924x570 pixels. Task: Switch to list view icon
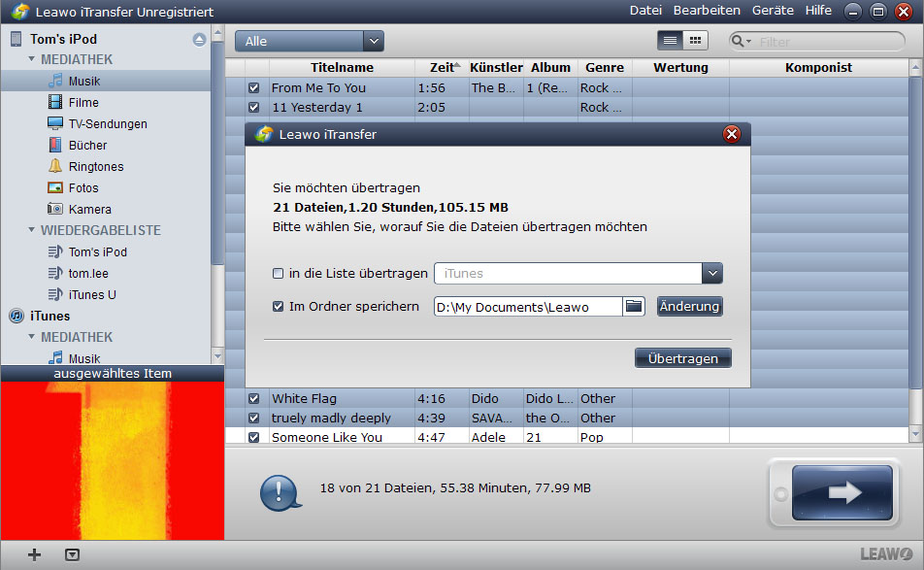(670, 41)
